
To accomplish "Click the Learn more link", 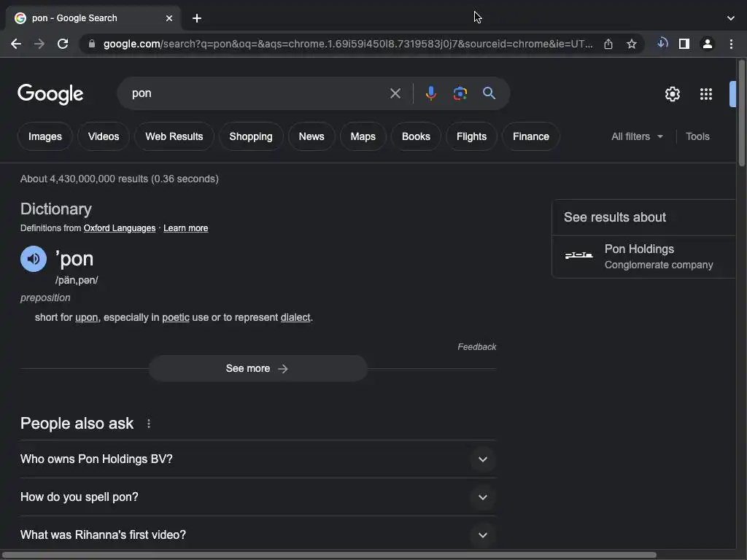I will pos(186,228).
